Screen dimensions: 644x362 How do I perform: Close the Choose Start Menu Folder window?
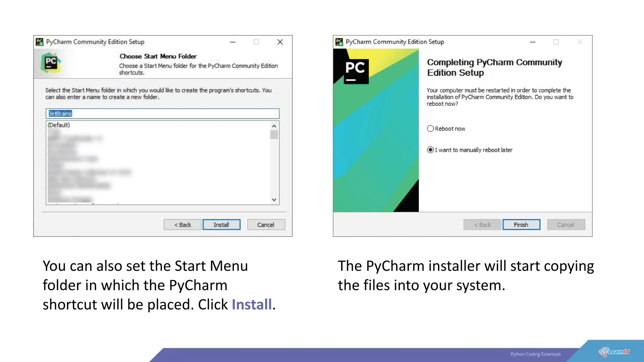click(x=280, y=42)
